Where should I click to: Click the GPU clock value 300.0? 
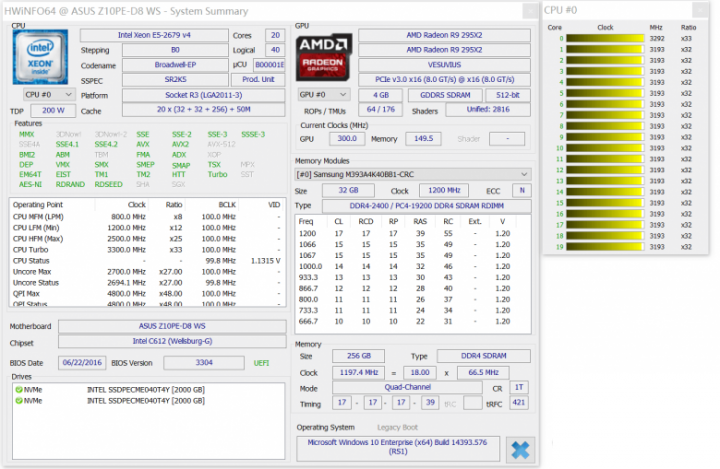347,139
